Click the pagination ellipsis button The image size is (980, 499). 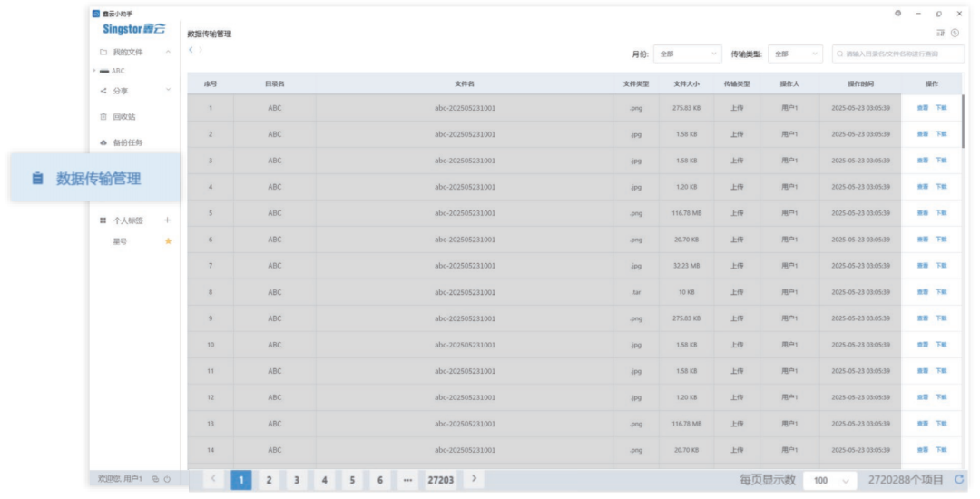pyautogui.click(x=407, y=480)
